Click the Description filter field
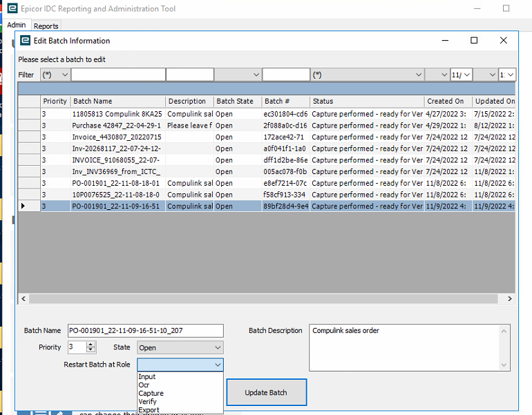The width and height of the screenshot is (532, 415). [x=190, y=75]
